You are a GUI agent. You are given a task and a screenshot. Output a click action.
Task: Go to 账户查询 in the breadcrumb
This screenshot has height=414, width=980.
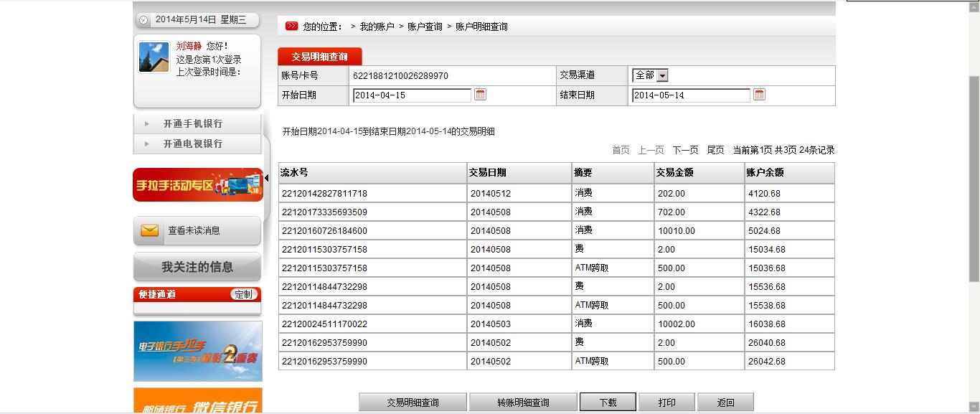[x=425, y=27]
